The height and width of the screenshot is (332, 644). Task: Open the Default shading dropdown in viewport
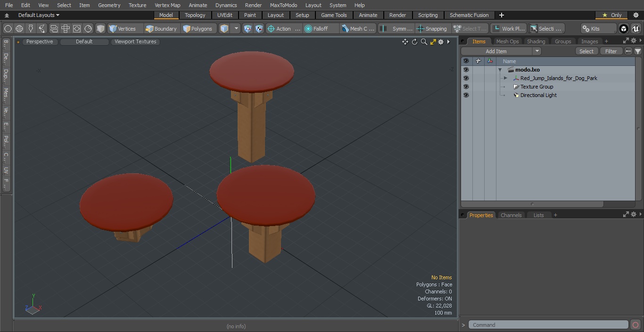click(84, 42)
